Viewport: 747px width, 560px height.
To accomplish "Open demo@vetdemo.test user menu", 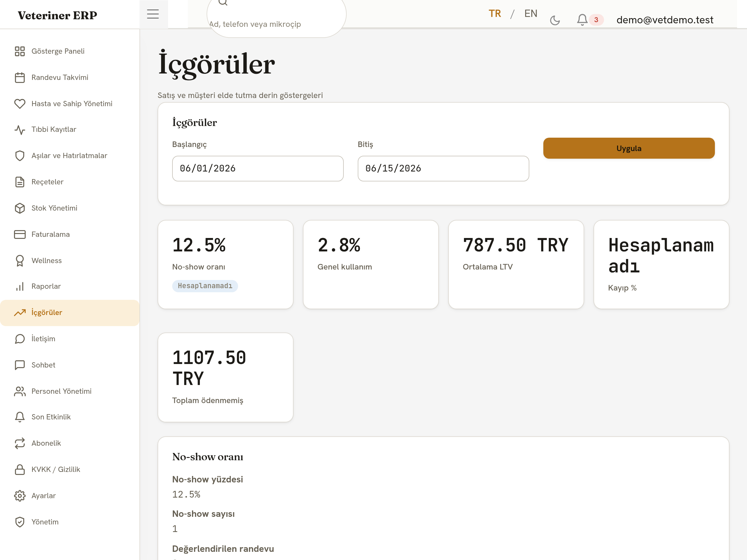I will pos(665,20).
